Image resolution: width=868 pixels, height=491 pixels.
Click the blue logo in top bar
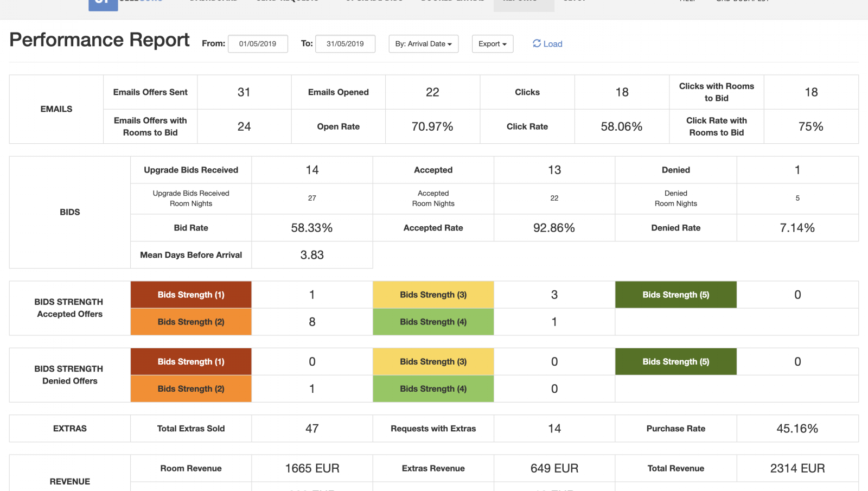pyautogui.click(x=103, y=5)
